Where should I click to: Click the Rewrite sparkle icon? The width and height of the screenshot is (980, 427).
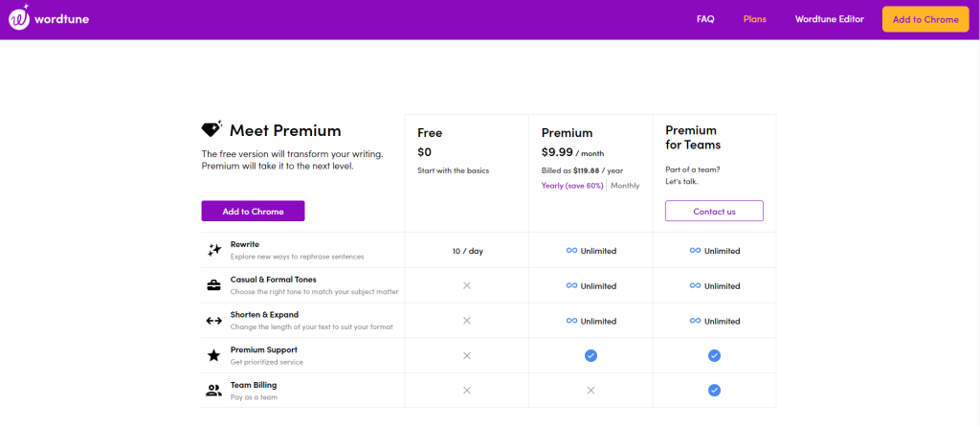point(214,250)
